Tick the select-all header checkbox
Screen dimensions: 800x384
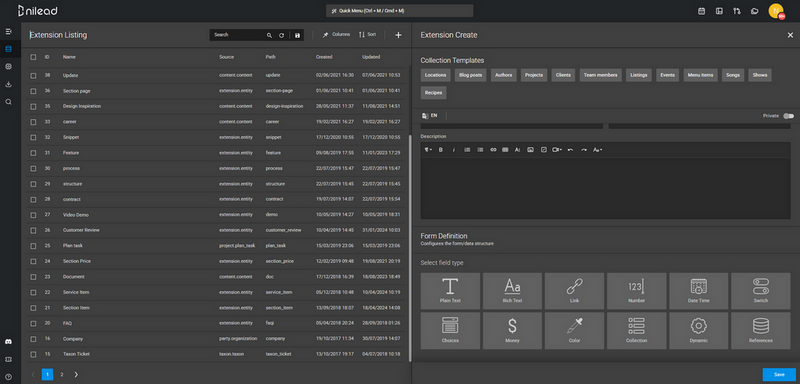pos(33,57)
